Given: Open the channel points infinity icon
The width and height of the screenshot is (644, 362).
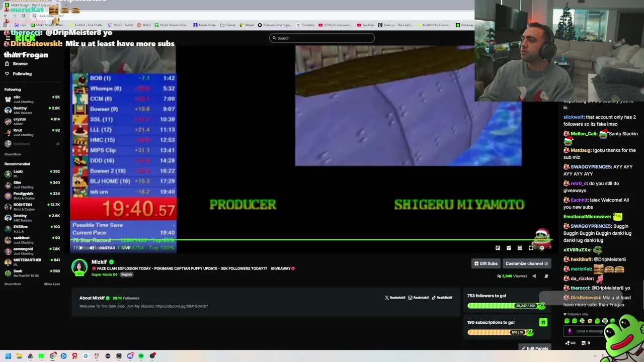Looking at the screenshot, I should pos(571,343).
